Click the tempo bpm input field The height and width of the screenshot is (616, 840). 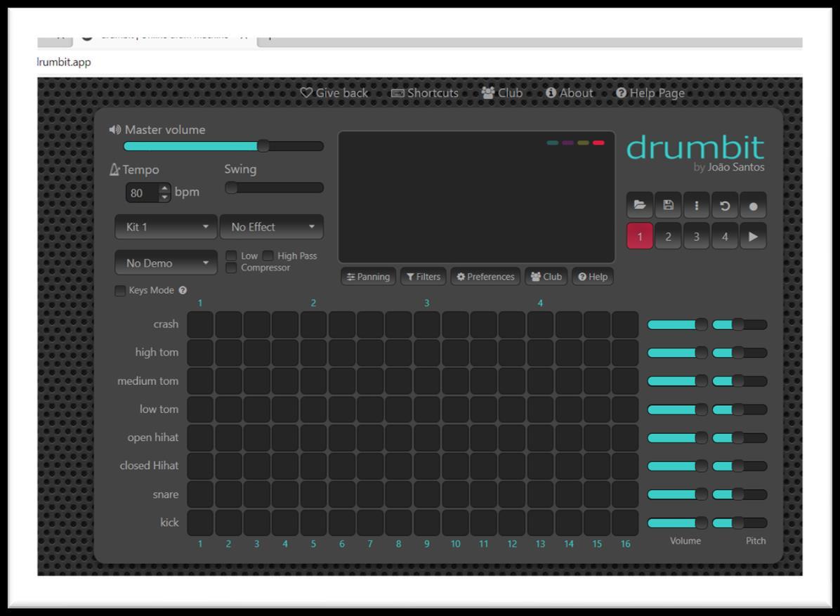coord(143,193)
